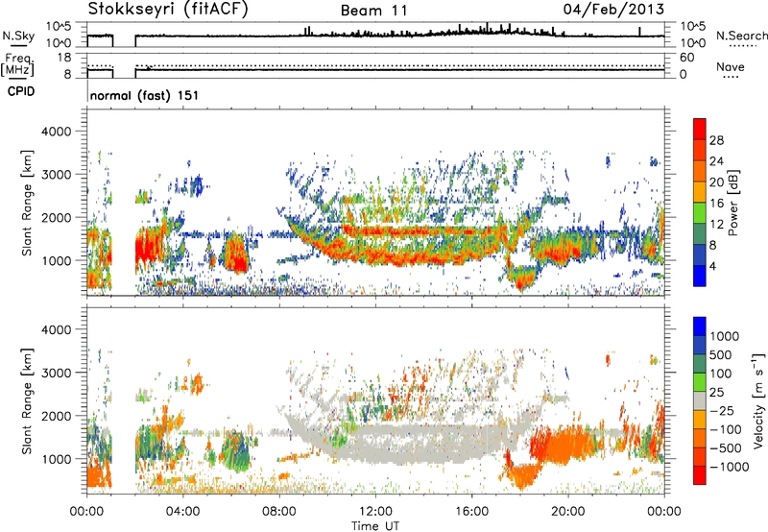Click the red top segment of Power color bar
This screenshot has height=532, width=768.
(x=700, y=129)
